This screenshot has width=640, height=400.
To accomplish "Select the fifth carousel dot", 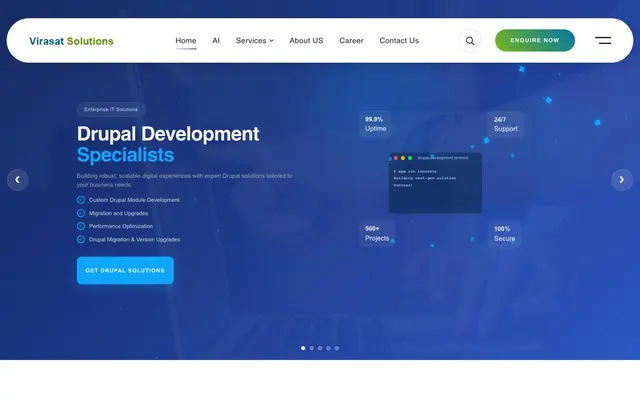I will pos(337,348).
